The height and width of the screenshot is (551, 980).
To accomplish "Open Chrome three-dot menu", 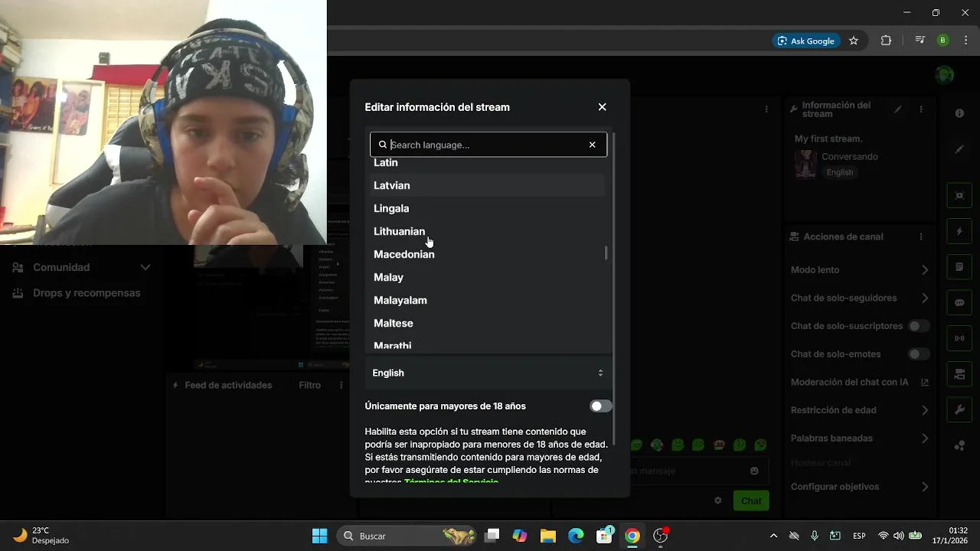I will coord(966,41).
